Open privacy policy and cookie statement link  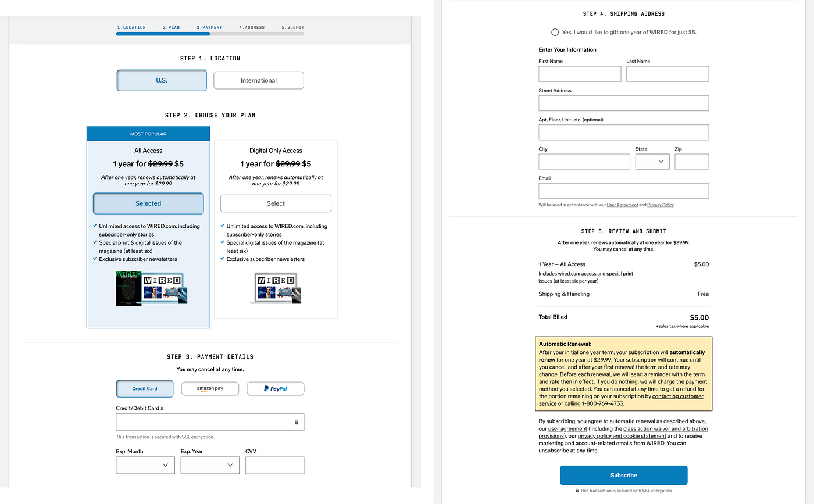(622, 436)
